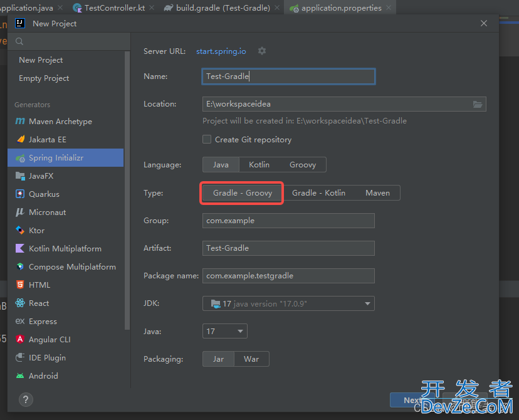Viewport: 519px width, 420px height.
Task: Click into the Artifact field
Action: [288, 248]
